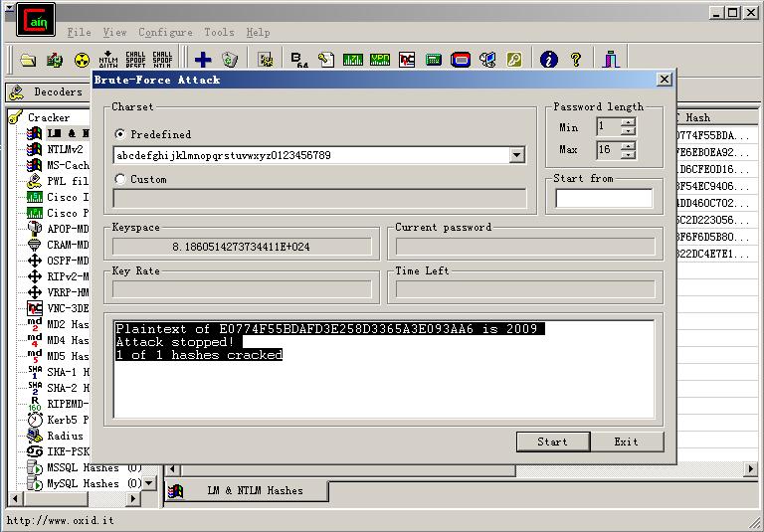Screen dimensions: 764x532
Task: Select the SHA-1 Hashes tree entry
Action: (x=68, y=372)
